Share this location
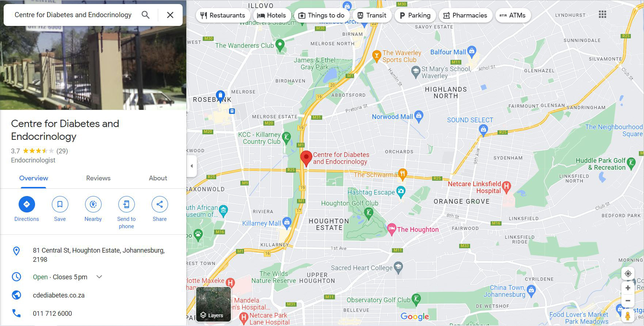Image resolution: width=644 pixels, height=326 pixels. coord(160,204)
